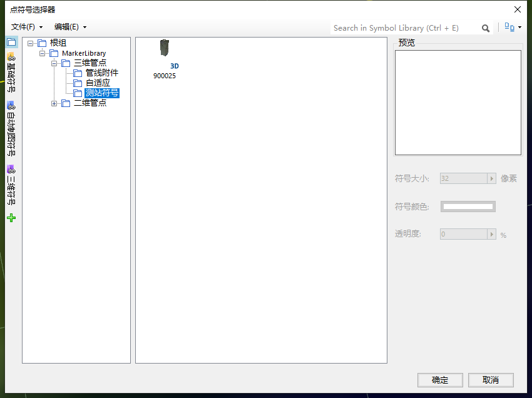Click the 管线附件 folder icon
The height and width of the screenshot is (398, 532).
click(x=78, y=73)
